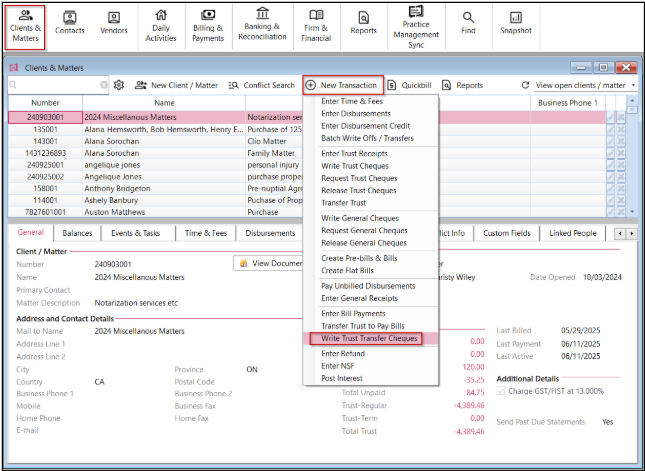The image size is (645, 471).
Task: Open the Contacts module icon
Action: click(x=70, y=17)
